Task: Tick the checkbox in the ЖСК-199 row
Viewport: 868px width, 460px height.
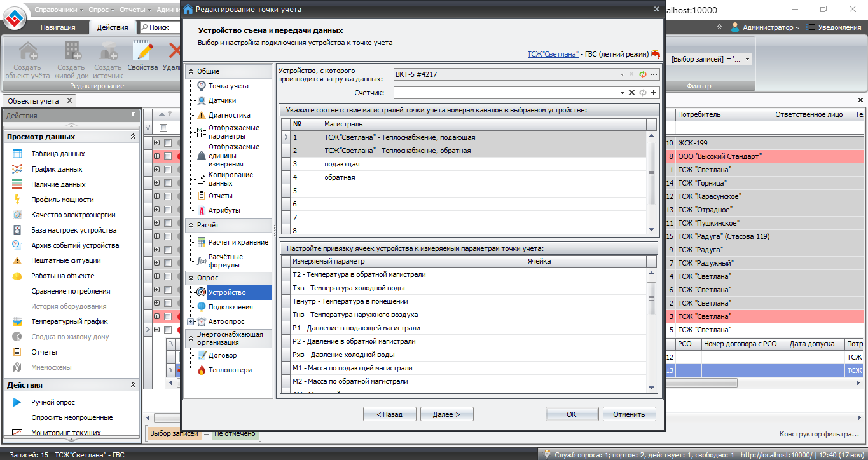Action: [168, 143]
